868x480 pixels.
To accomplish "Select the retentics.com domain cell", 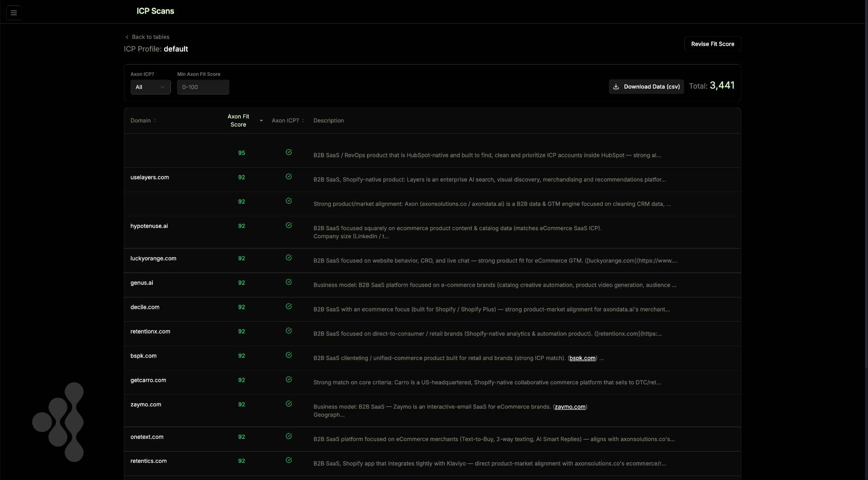I will [148, 461].
